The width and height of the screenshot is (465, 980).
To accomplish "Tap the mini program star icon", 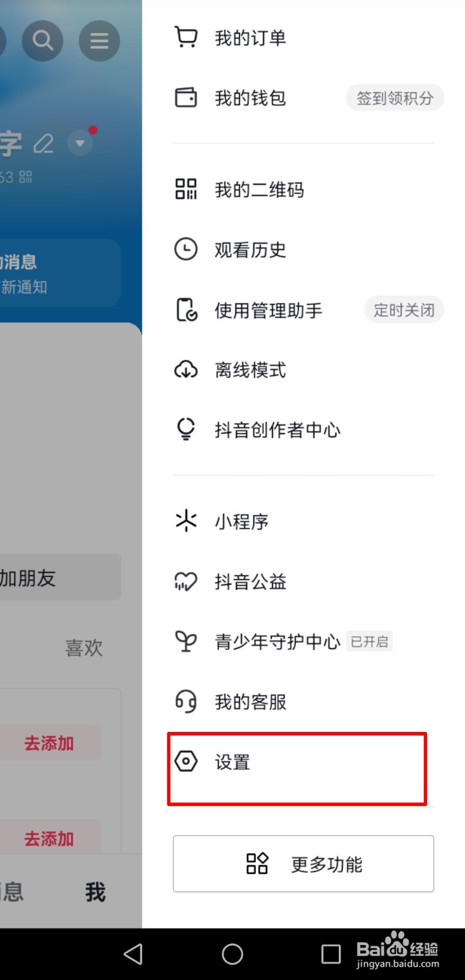I will tap(186, 521).
